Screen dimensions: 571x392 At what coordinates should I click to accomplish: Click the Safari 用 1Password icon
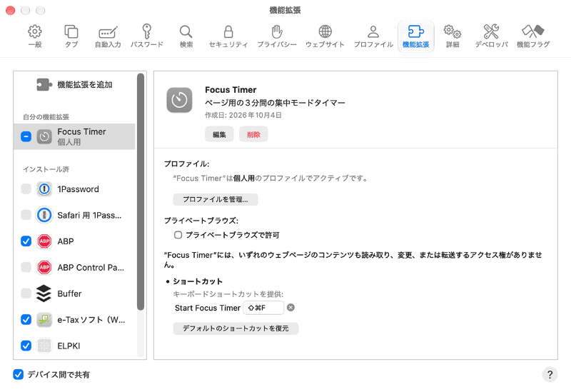(44, 215)
